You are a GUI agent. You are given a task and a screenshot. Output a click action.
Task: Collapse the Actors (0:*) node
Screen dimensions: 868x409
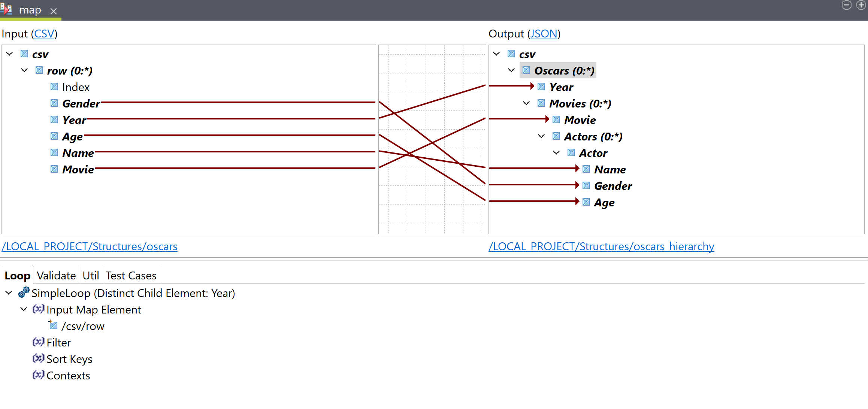coord(541,136)
